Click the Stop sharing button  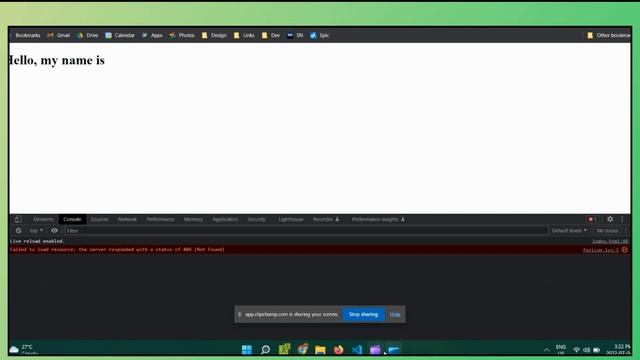[363, 314]
